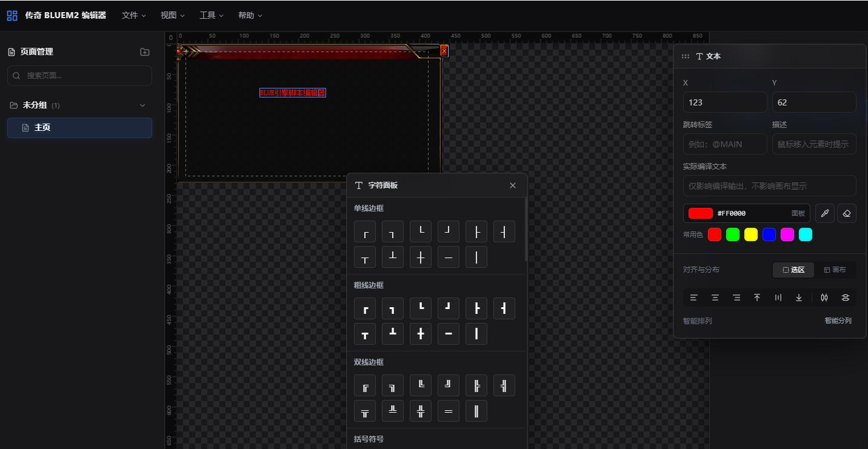The height and width of the screenshot is (449, 868).
Task: Select the cyan common color swatch
Action: [x=806, y=234]
